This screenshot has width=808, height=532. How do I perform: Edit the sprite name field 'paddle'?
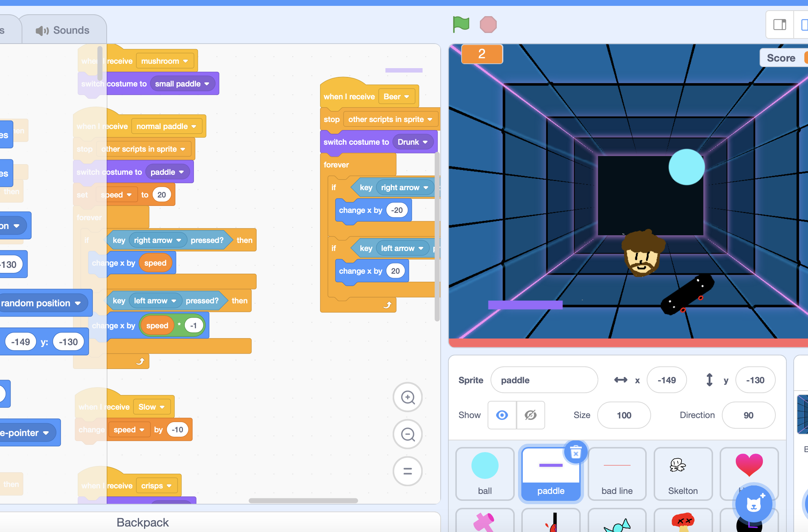tap(544, 380)
